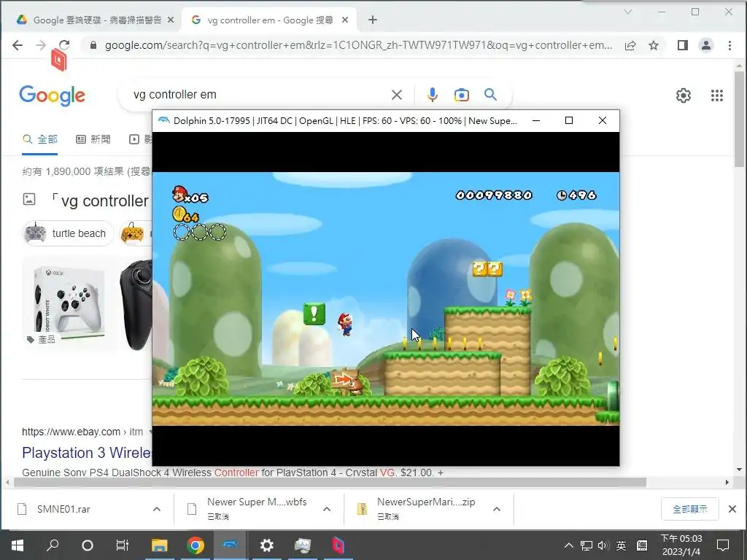Click the black controller product image
Screen dimensions: 747x560
click(136, 305)
